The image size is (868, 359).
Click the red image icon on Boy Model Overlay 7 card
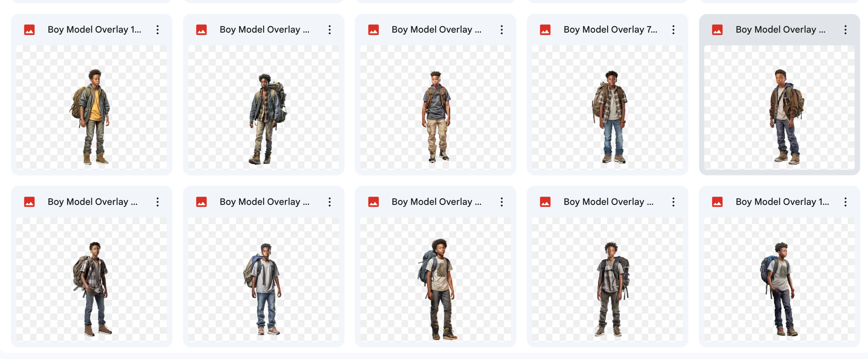tap(545, 30)
